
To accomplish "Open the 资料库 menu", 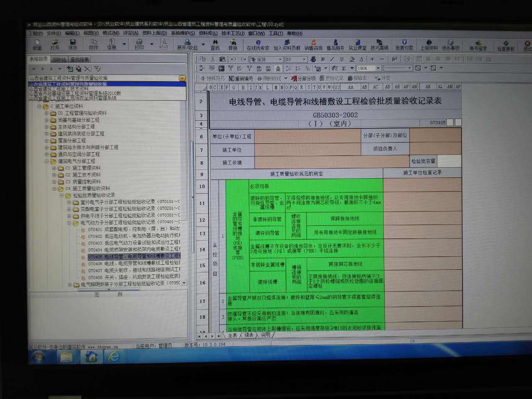I will click(208, 33).
